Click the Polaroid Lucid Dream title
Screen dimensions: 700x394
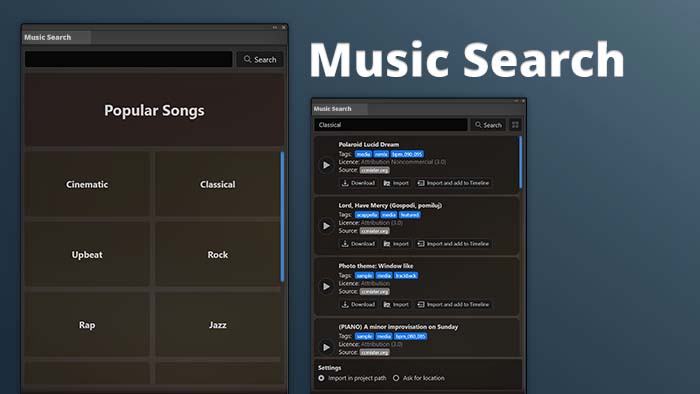[369, 144]
